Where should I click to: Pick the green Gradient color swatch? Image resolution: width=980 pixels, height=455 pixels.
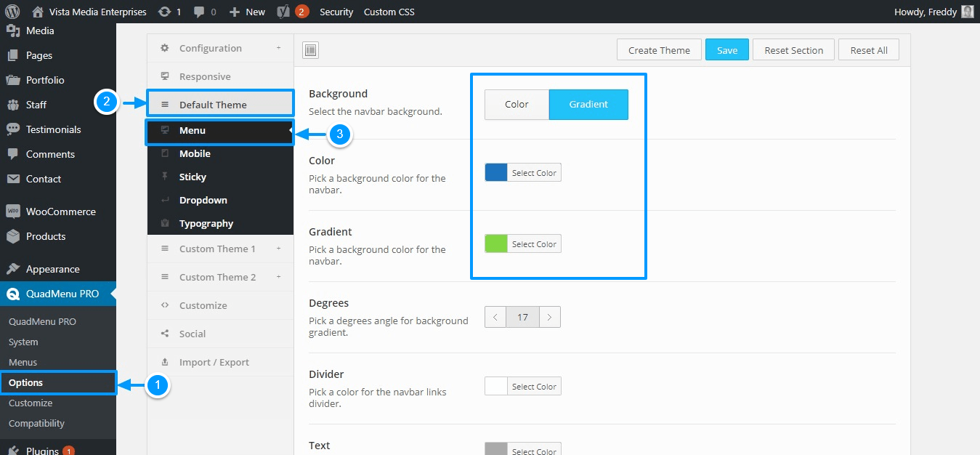496,243
